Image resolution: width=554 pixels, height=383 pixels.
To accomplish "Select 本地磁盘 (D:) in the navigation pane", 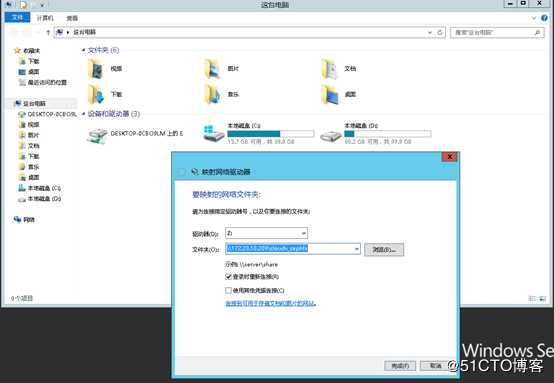I will tap(40, 199).
